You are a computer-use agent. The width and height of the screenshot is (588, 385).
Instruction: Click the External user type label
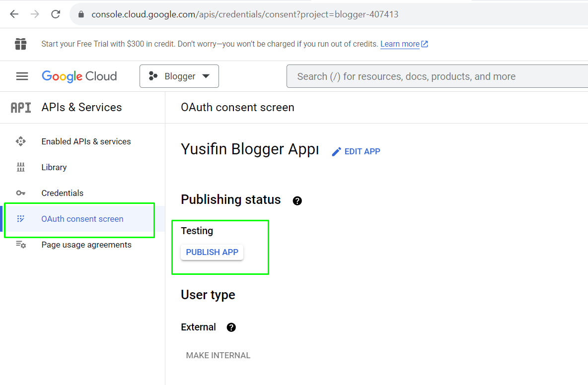point(198,327)
